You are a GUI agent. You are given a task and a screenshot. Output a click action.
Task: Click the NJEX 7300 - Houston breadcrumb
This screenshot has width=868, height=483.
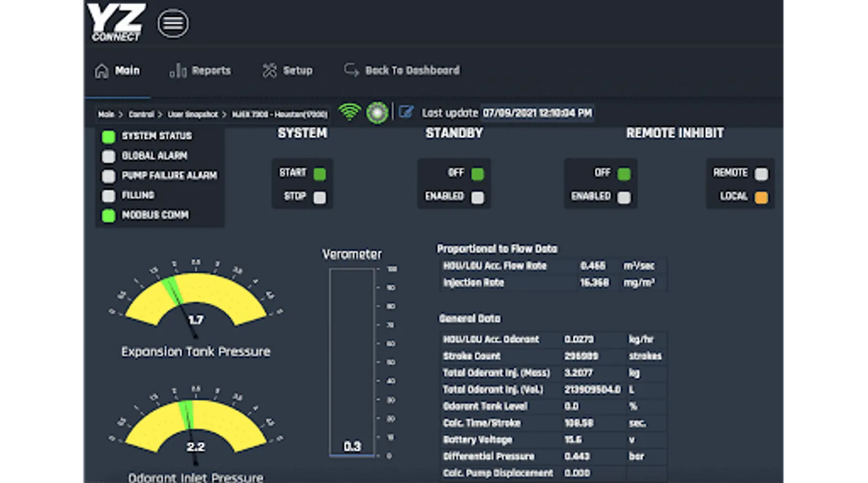pyautogui.click(x=280, y=114)
